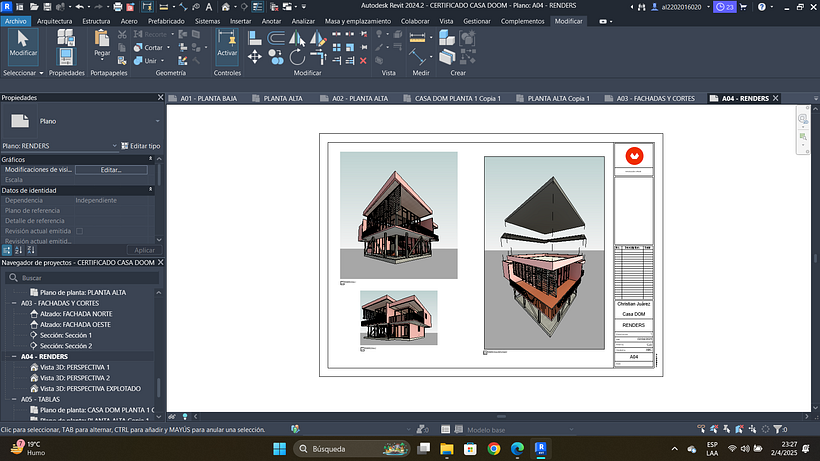Click the project browser vertical scrollbar thumb
This screenshot has width=820, height=461.
158,387
